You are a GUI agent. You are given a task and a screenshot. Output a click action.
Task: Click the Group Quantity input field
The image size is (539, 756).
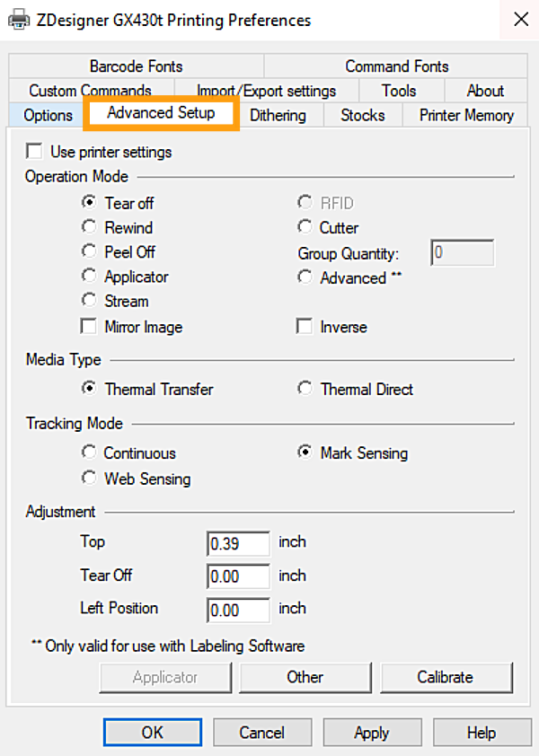click(463, 252)
